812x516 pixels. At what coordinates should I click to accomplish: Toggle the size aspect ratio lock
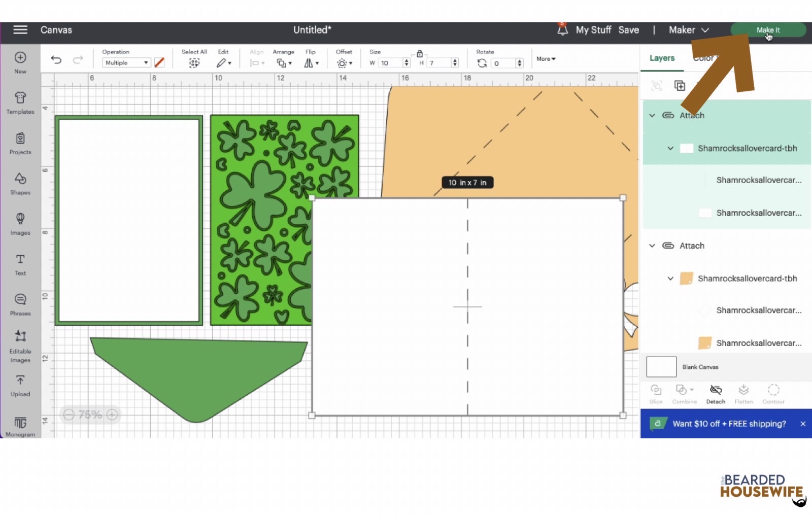pyautogui.click(x=420, y=53)
